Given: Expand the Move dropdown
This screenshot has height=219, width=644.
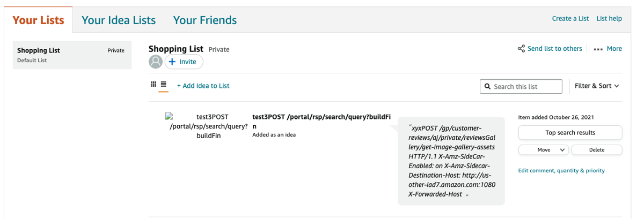Looking at the screenshot, I should 544,150.
